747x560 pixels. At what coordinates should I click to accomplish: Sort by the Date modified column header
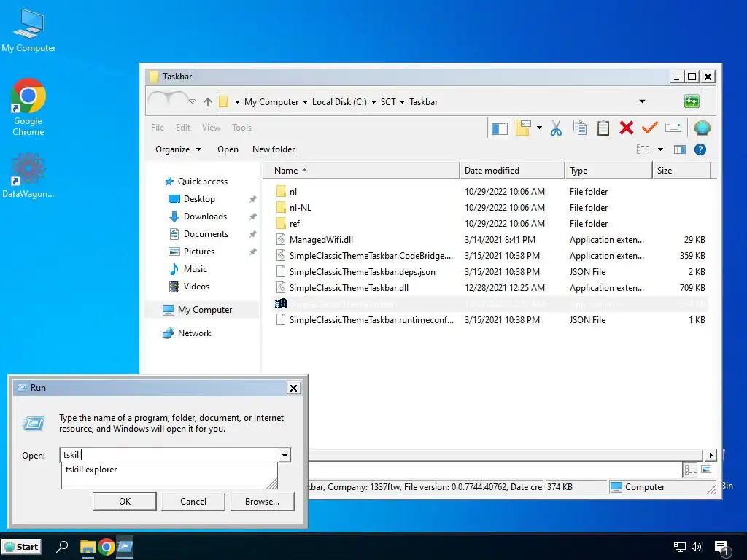click(512, 171)
